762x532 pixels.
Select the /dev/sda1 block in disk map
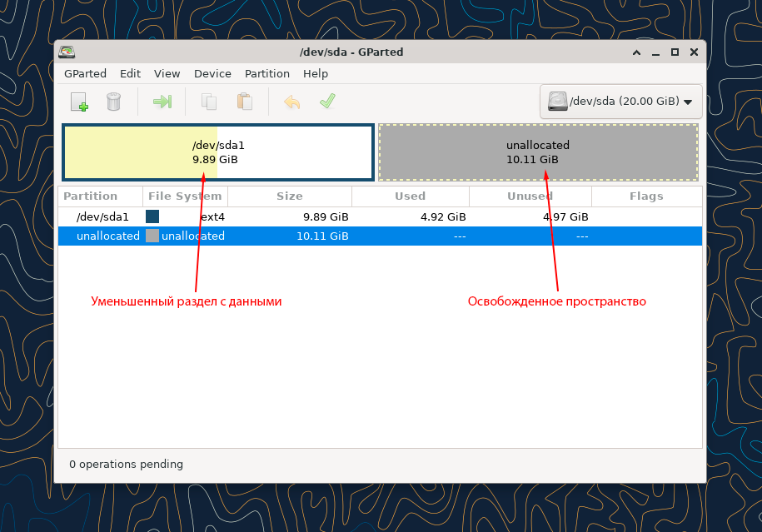click(x=218, y=152)
